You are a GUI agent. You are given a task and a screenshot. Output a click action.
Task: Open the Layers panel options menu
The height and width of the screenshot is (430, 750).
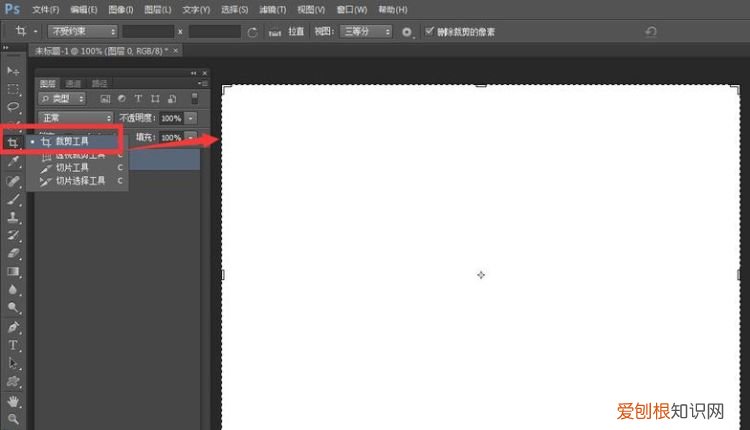(x=203, y=83)
